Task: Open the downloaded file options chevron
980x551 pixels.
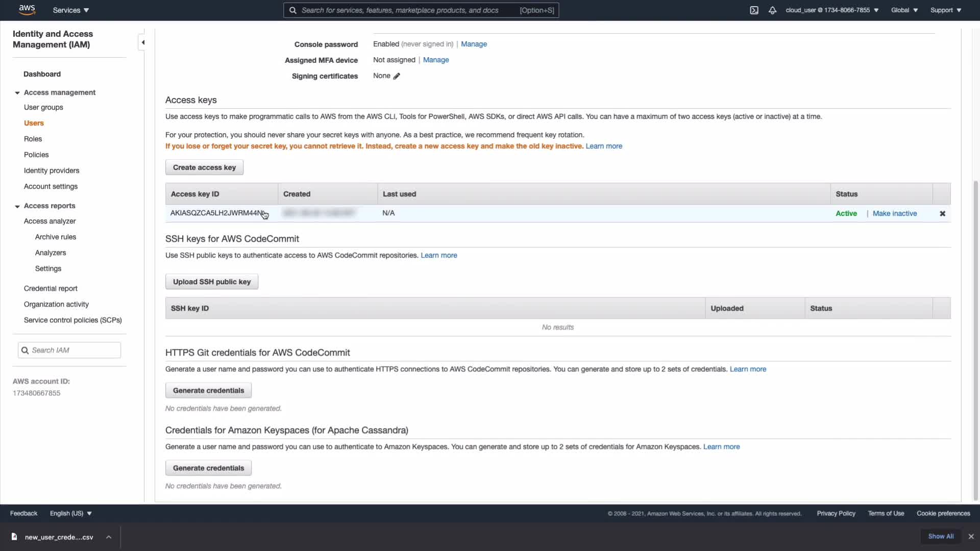Action: pyautogui.click(x=109, y=537)
